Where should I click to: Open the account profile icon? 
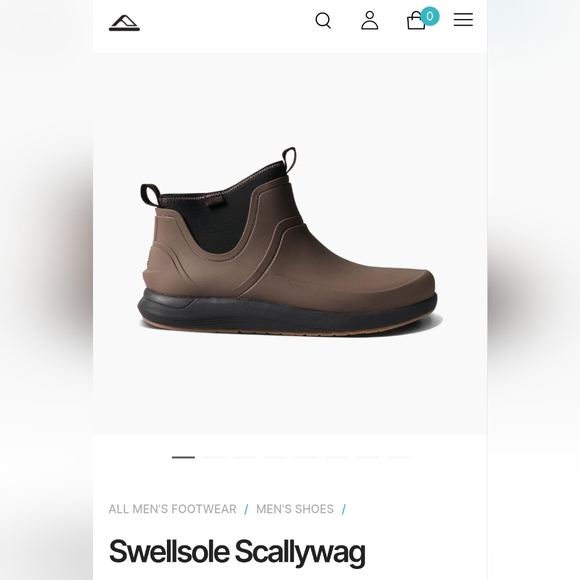tap(370, 20)
